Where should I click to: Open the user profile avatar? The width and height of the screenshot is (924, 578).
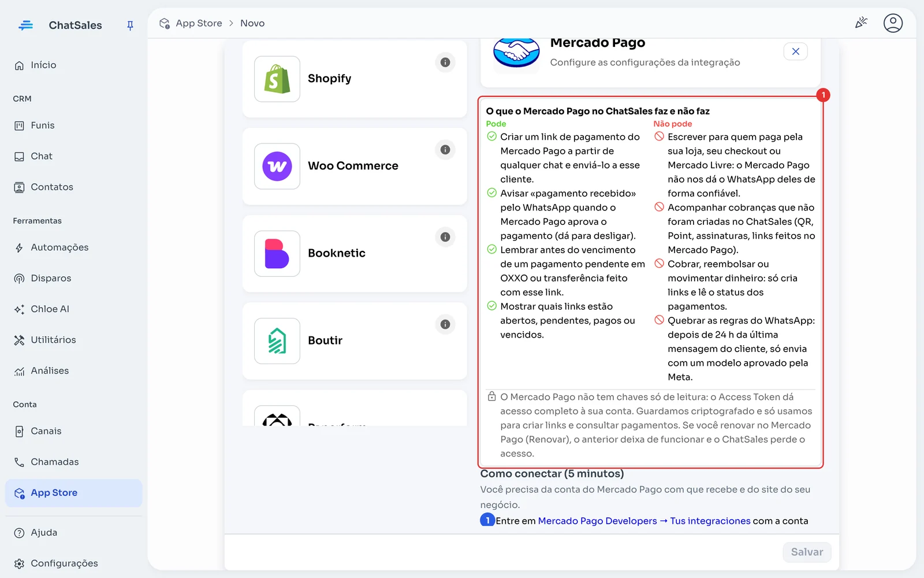[x=893, y=23]
